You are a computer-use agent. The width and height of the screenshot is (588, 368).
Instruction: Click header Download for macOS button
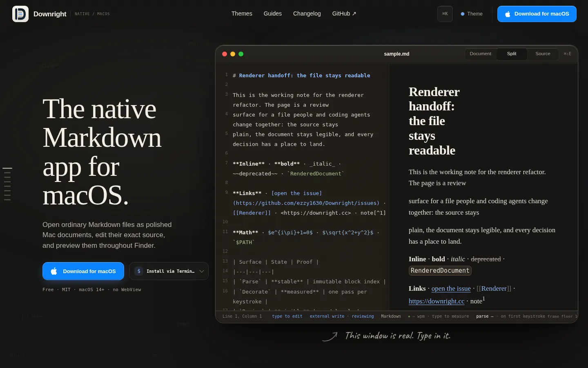[x=537, y=14]
